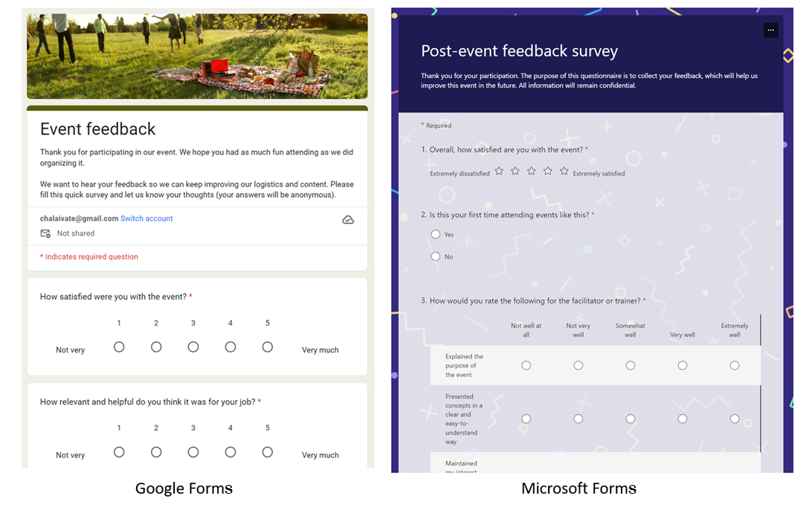Image resolution: width=812 pixels, height=505 pixels.
Task: Select the first star for overall satisfaction
Action: [x=499, y=170]
